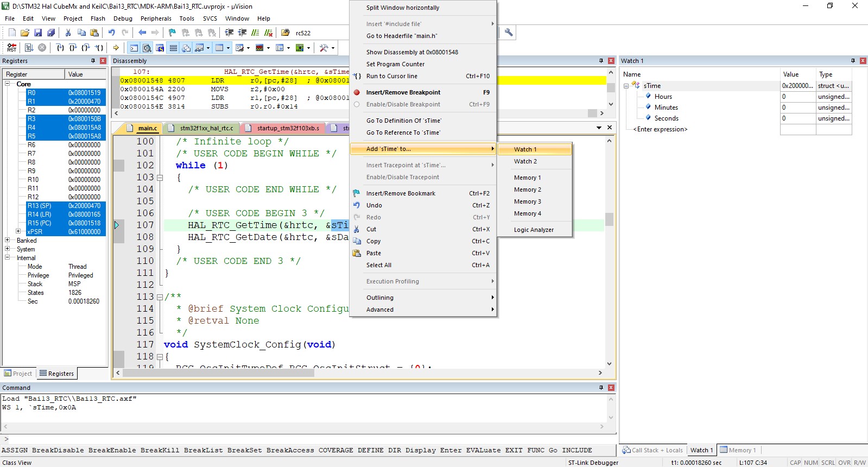Click the Navigate Backwards blue arrow
868x467 pixels.
[142, 33]
